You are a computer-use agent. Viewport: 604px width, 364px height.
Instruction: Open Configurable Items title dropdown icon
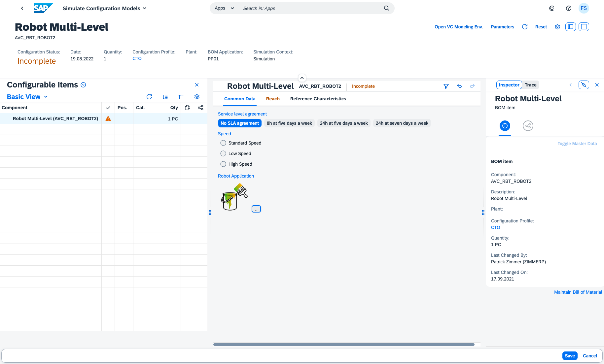click(x=84, y=85)
